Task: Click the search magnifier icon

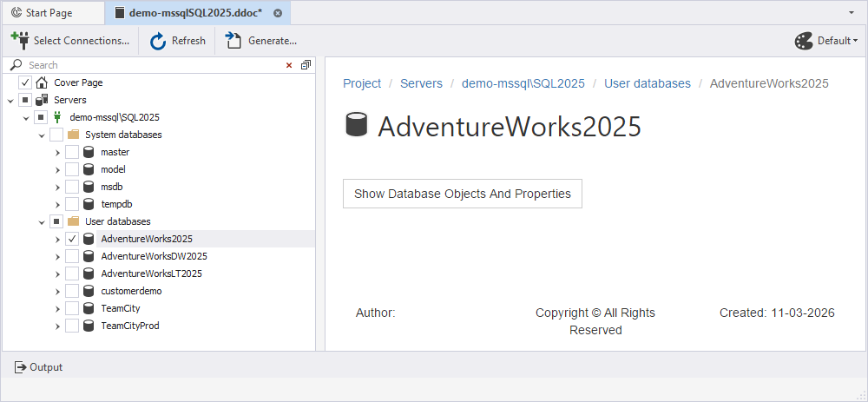Action: (16, 65)
